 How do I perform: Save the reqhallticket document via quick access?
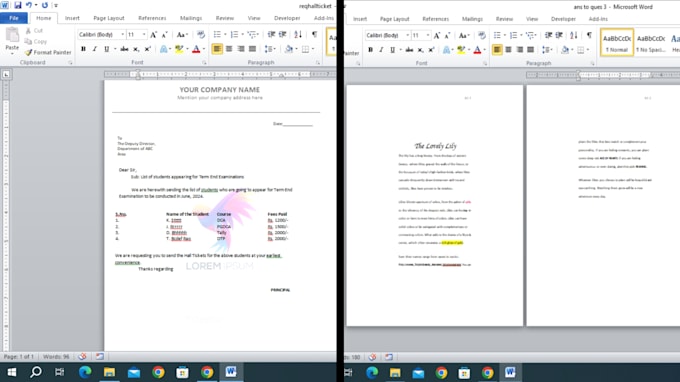(x=18, y=5)
